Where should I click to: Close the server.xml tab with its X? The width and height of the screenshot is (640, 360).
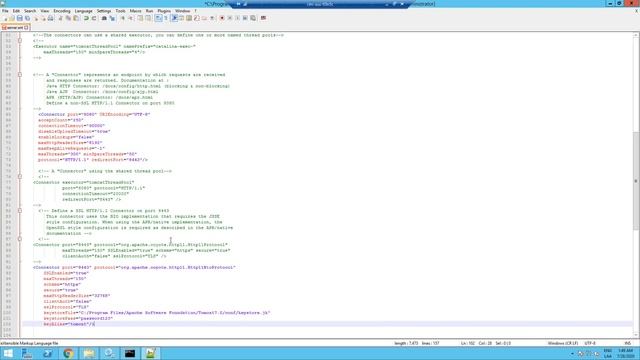[27, 27]
